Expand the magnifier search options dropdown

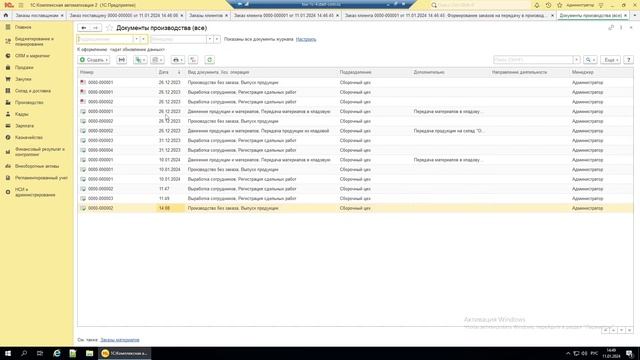click(x=590, y=60)
